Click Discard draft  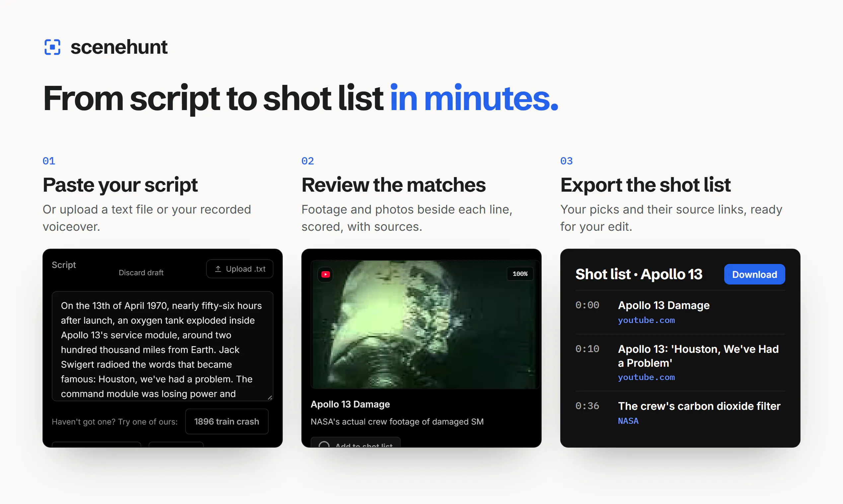click(x=141, y=273)
